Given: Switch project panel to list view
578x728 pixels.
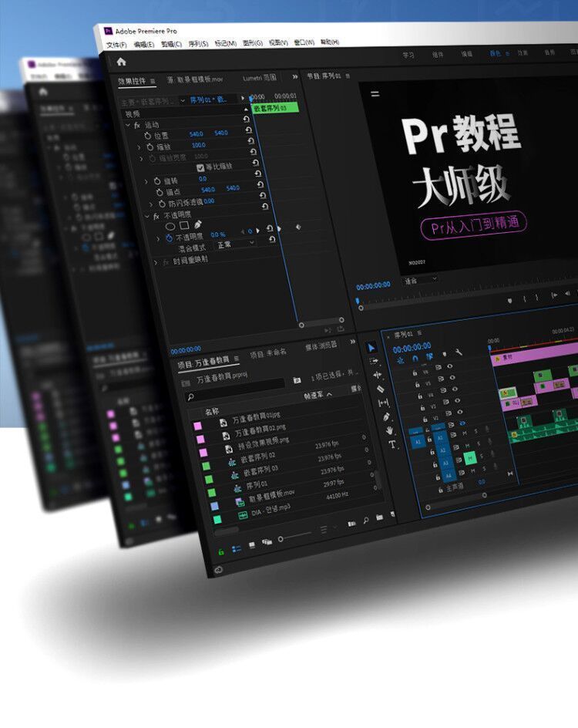Looking at the screenshot, I should click(237, 549).
